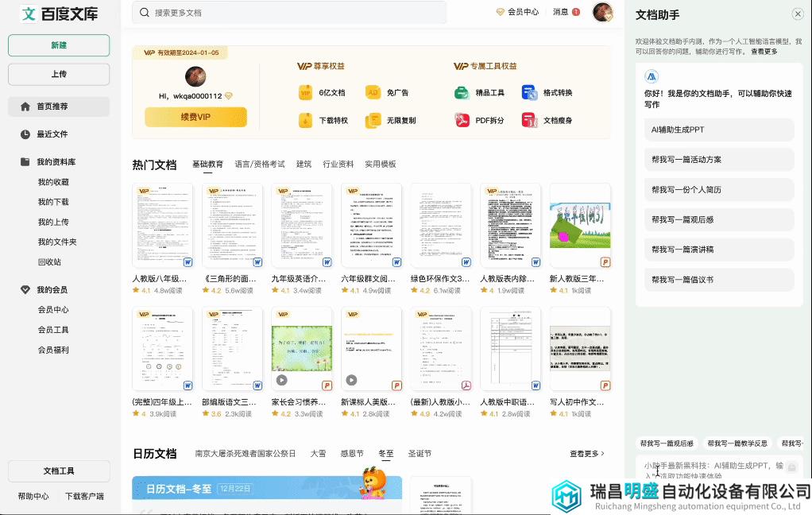Click the 文档工具 button

[59, 471]
